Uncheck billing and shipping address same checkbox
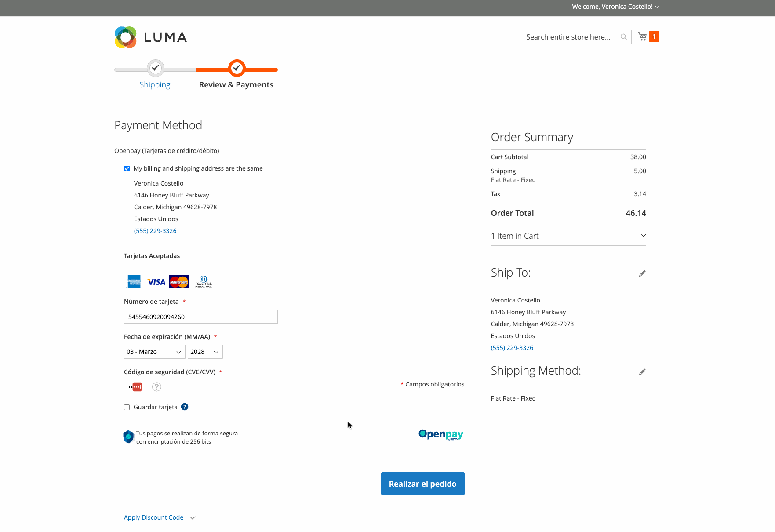775x532 pixels. point(127,168)
